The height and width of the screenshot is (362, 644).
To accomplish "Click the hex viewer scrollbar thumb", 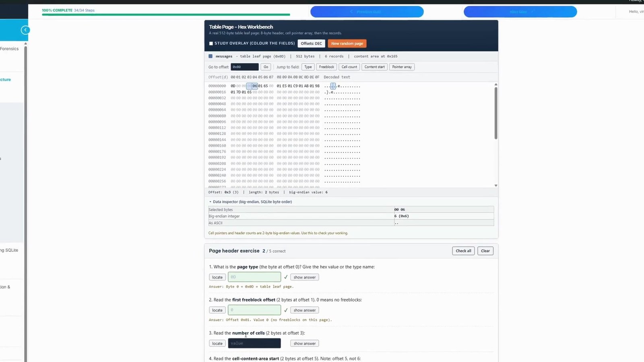I will [496, 113].
